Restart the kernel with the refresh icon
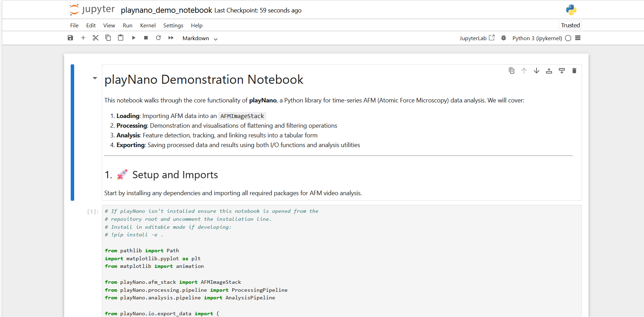Image resolution: width=644 pixels, height=317 pixels. [158, 38]
